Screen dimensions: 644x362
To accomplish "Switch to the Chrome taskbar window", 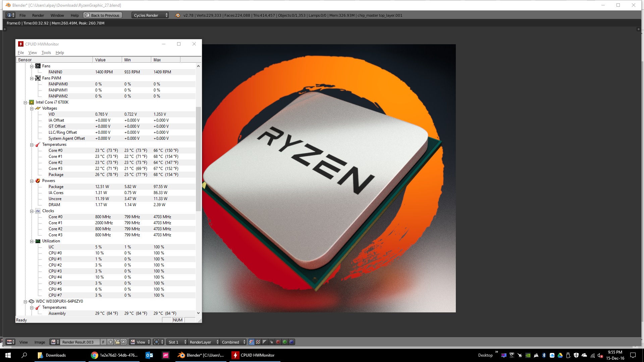I will coord(115,355).
